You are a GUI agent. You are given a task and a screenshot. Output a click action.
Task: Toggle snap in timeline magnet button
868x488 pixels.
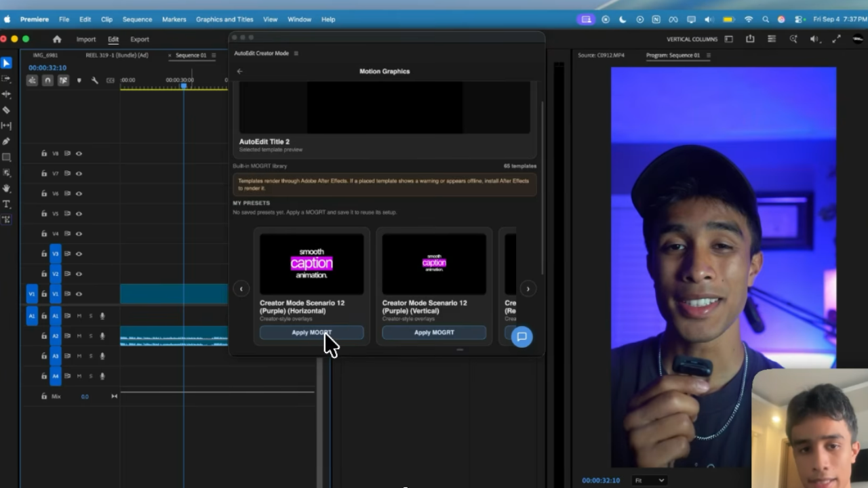pyautogui.click(x=47, y=81)
